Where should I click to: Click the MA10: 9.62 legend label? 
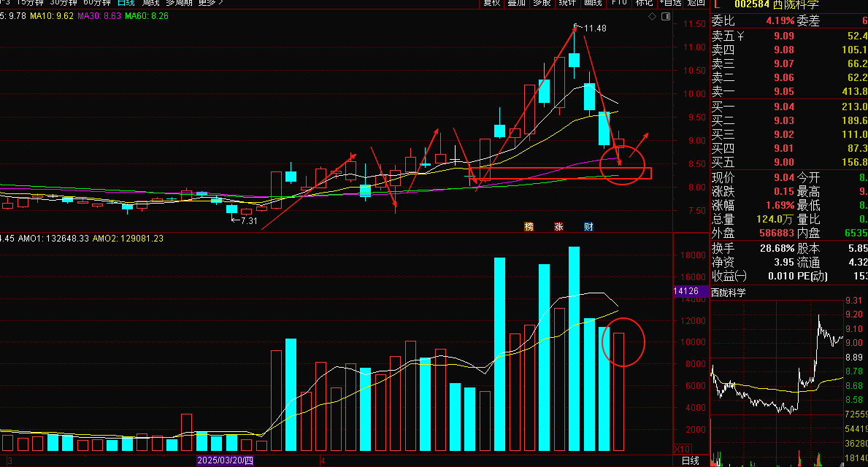52,16
